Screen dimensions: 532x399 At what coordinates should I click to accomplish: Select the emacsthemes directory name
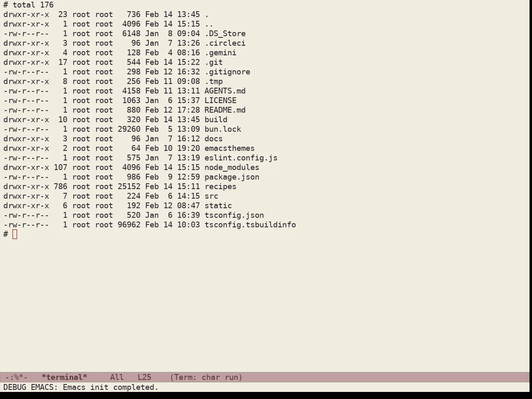[x=229, y=148]
